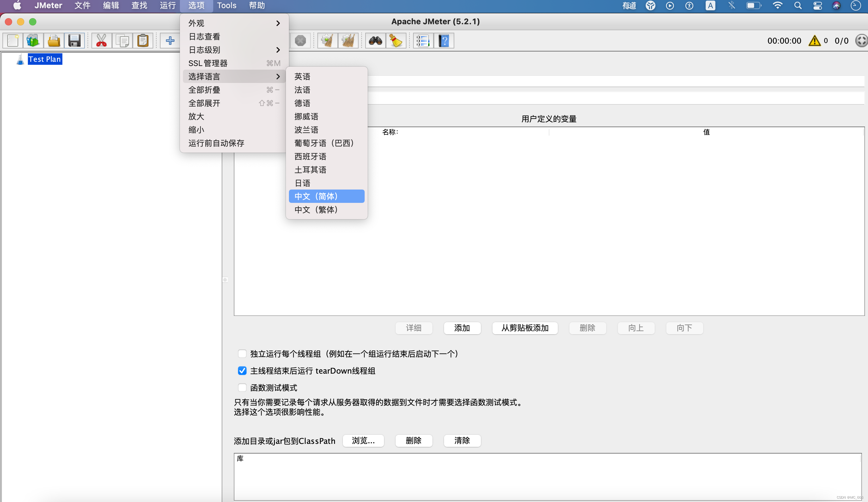This screenshot has width=868, height=502.
Task: Select 中文（繁体） language
Action: coord(326,210)
